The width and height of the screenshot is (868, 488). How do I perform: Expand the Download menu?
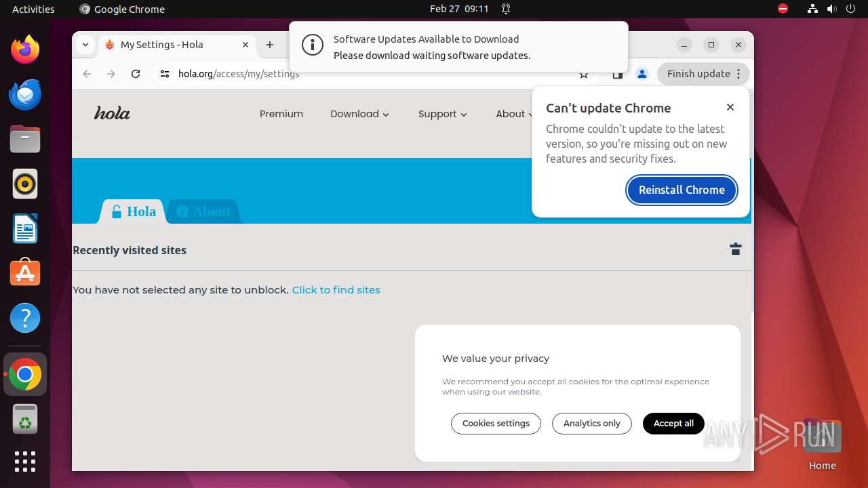(360, 114)
